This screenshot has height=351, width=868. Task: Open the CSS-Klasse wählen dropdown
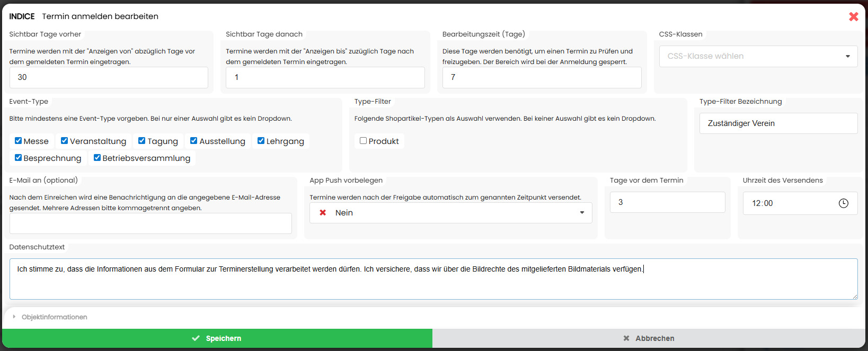pos(758,56)
